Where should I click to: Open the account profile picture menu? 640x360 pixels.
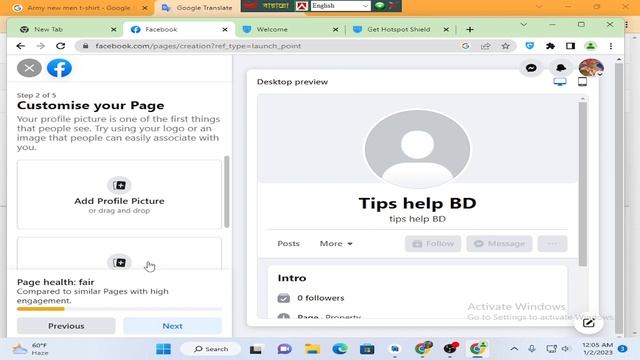591,68
